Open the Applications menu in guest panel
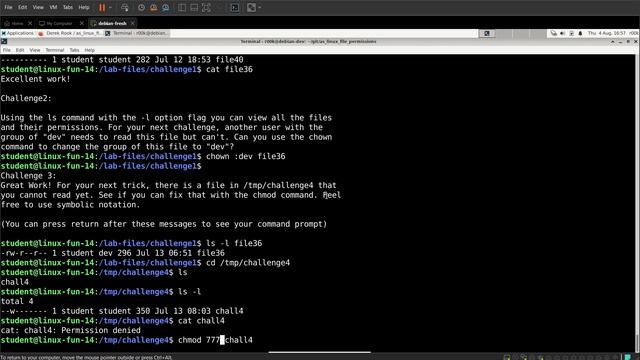The image size is (640, 360). point(18,33)
